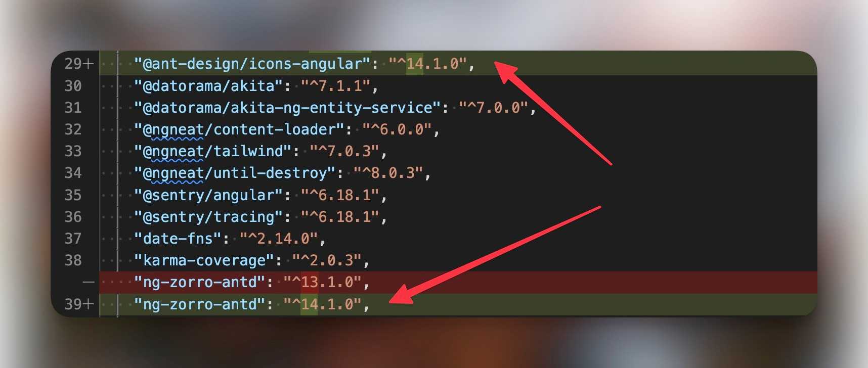Select line number 30 in the gutter

click(73, 86)
